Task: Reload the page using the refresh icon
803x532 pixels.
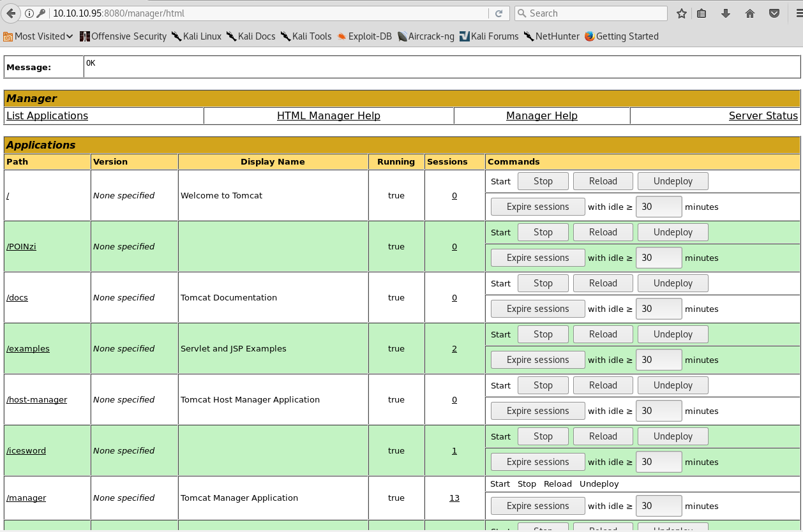Action: pos(499,13)
